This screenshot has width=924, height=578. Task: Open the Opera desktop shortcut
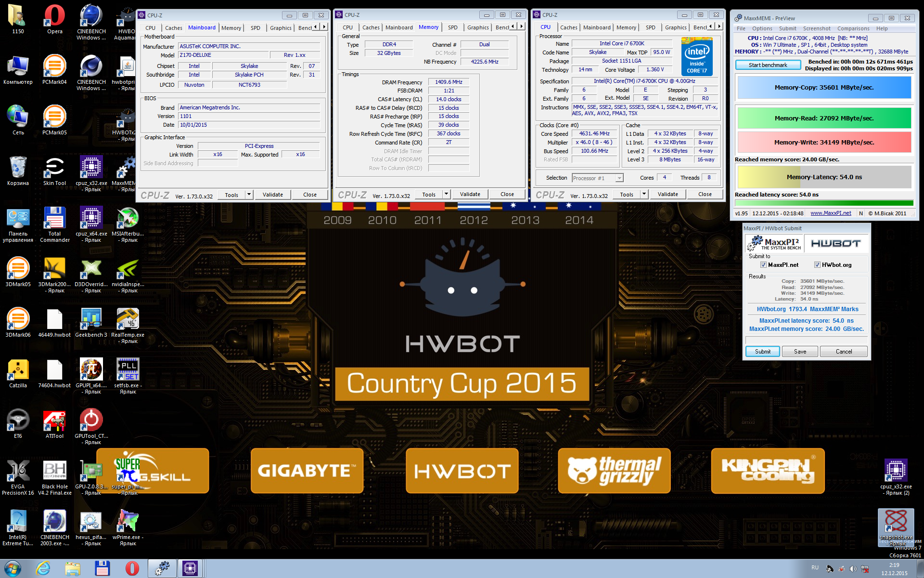54,19
